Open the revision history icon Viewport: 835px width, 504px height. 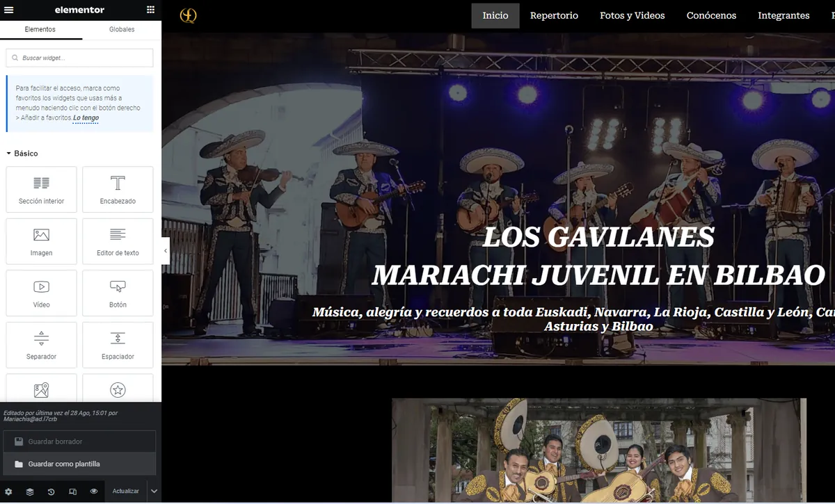51,491
